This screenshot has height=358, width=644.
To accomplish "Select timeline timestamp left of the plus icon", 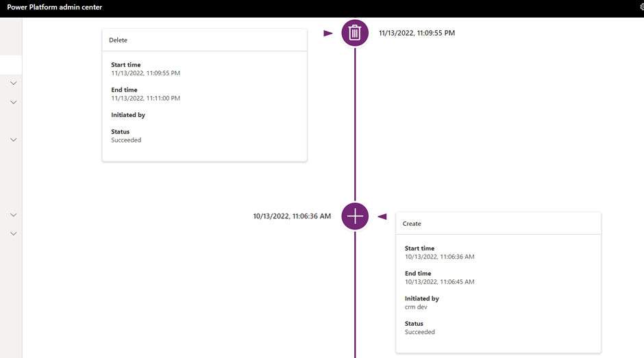I will [292, 216].
